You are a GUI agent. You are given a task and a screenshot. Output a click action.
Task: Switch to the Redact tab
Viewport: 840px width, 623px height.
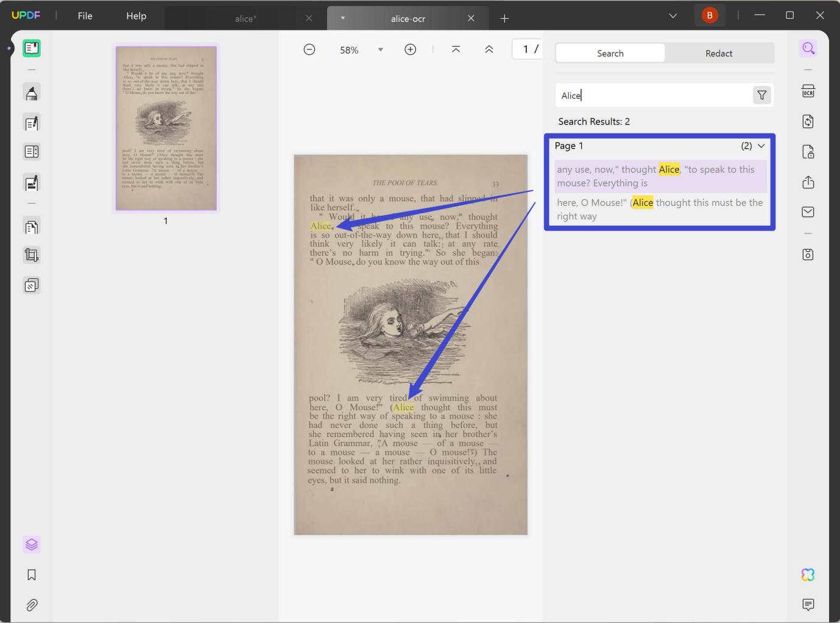[x=719, y=53]
